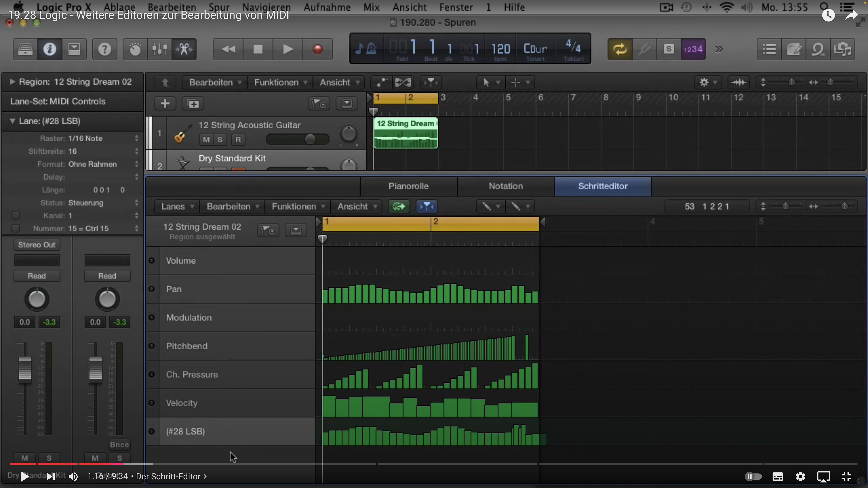Expand the Region 12 String Dream disclosure
The width and height of the screenshot is (868, 488).
tap(13, 82)
